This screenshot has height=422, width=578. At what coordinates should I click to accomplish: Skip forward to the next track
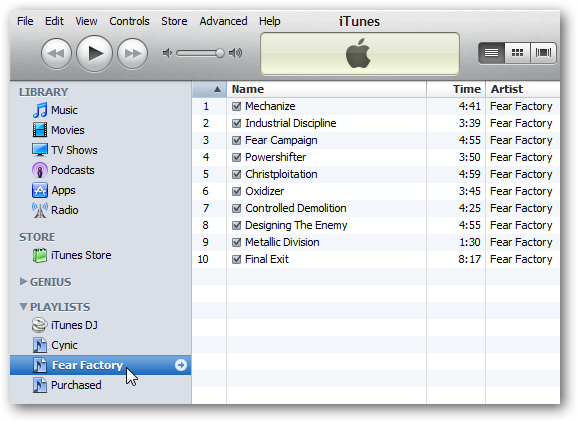tap(132, 54)
